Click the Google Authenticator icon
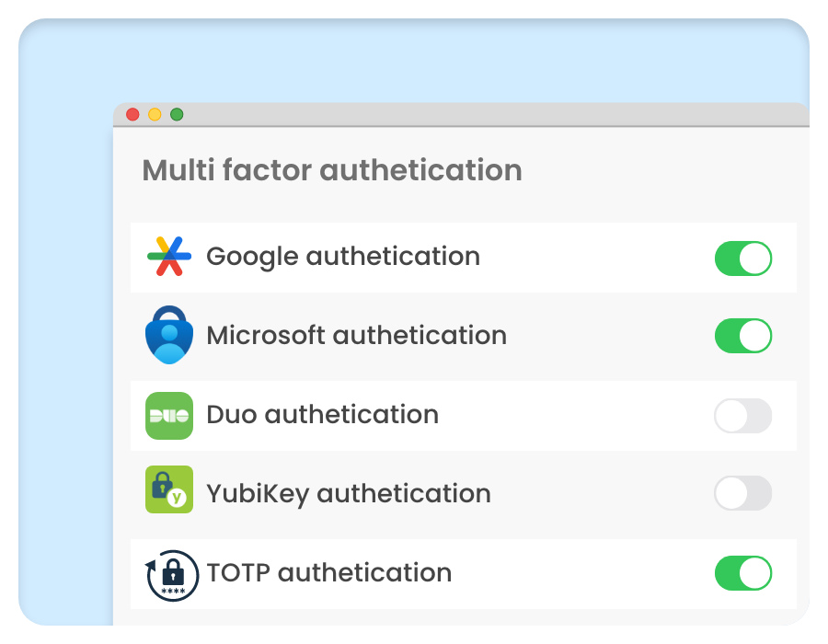The width and height of the screenshot is (828, 644). click(x=169, y=257)
